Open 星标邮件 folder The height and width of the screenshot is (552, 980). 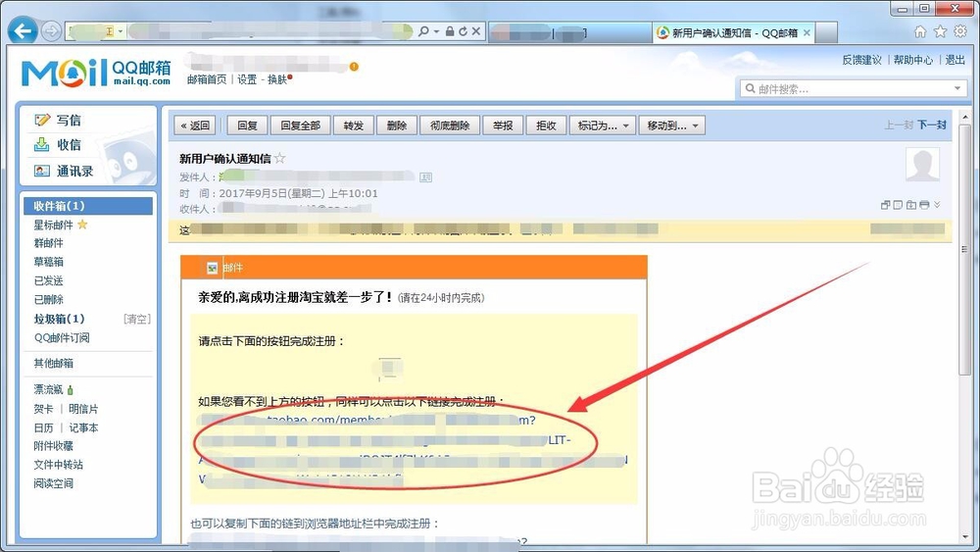[53, 225]
